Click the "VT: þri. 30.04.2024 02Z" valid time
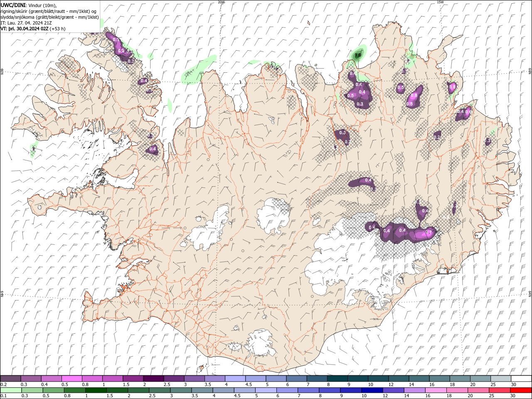 point(24,29)
